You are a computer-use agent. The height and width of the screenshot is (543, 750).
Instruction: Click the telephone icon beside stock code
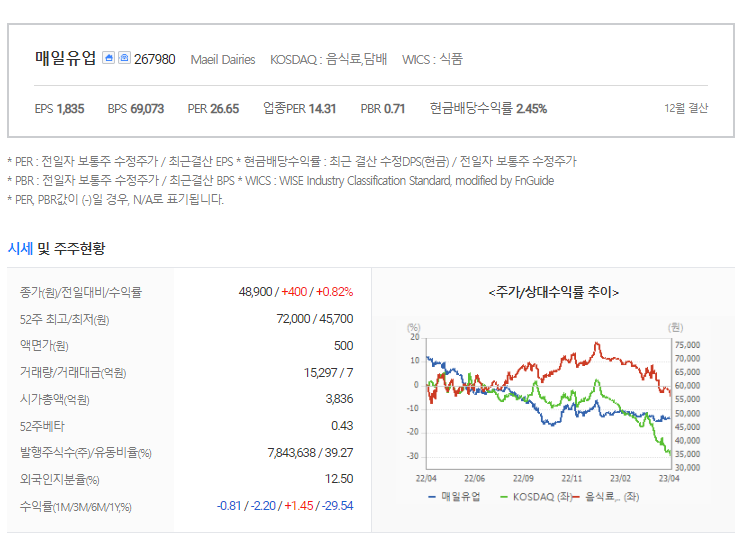(x=124, y=58)
